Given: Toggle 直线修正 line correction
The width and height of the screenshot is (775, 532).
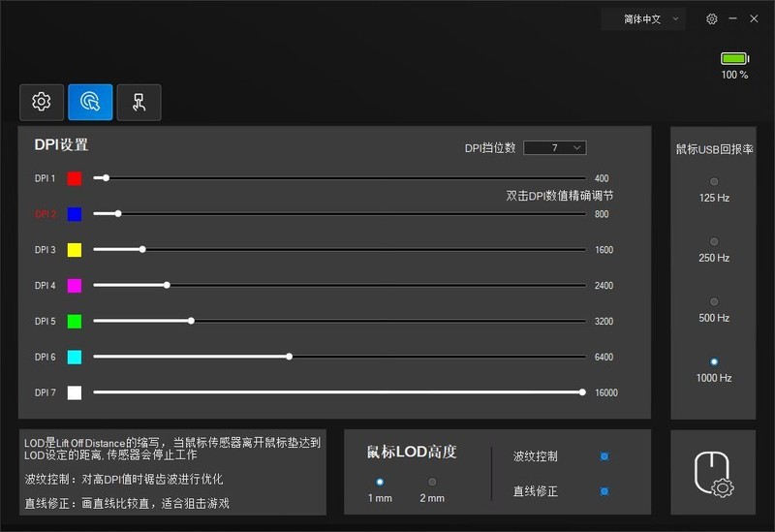Looking at the screenshot, I should [604, 491].
